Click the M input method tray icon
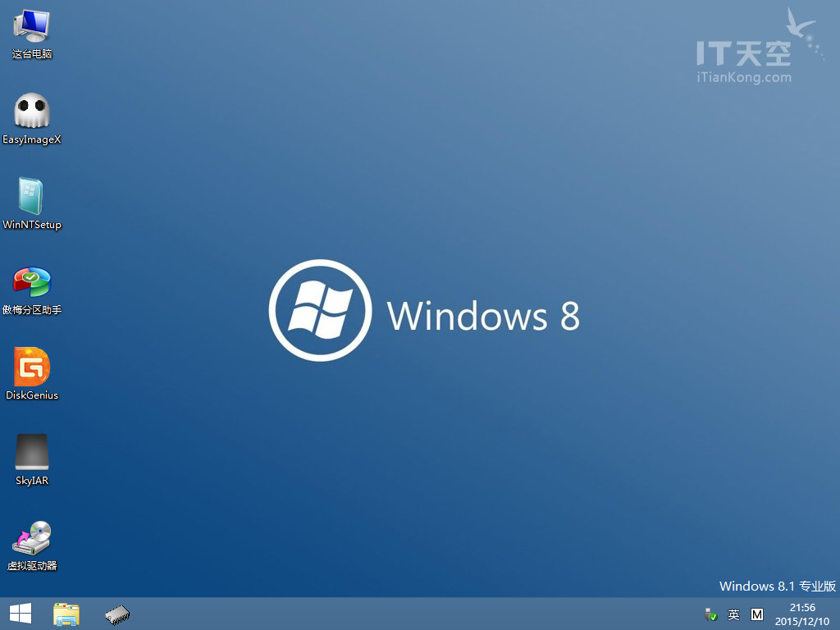Image resolution: width=840 pixels, height=630 pixels. 757,614
